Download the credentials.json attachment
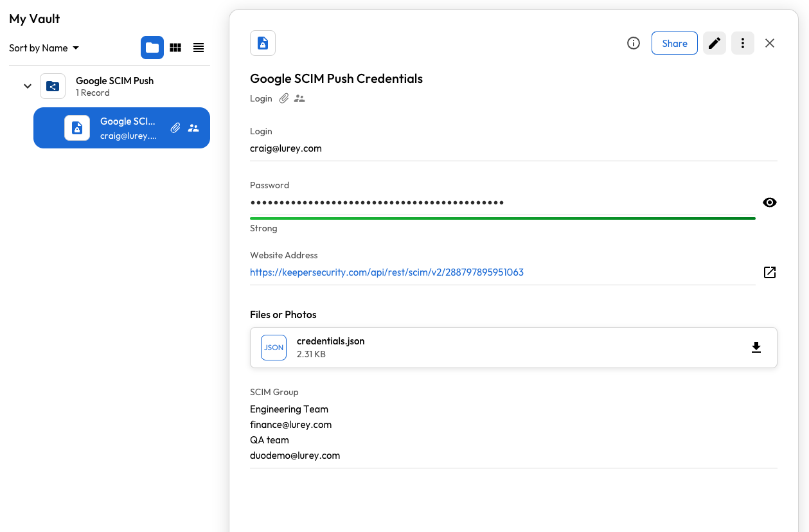The image size is (809, 532). (756, 348)
